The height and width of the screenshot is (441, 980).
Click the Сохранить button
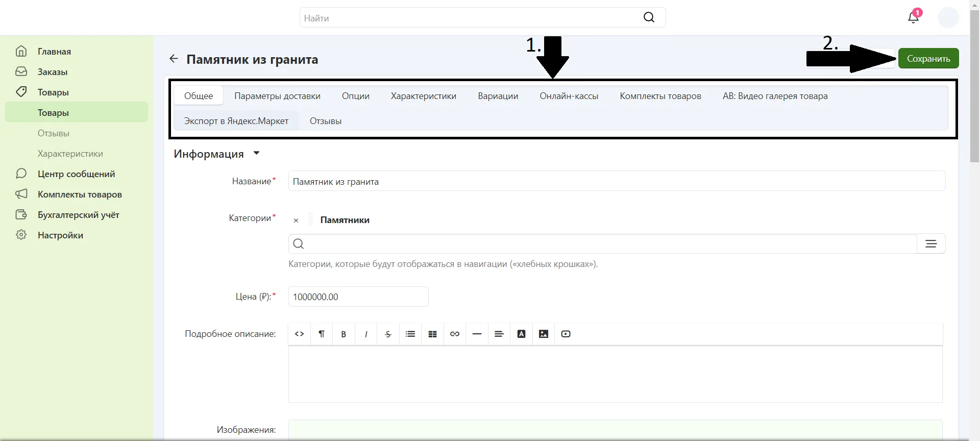coord(928,58)
